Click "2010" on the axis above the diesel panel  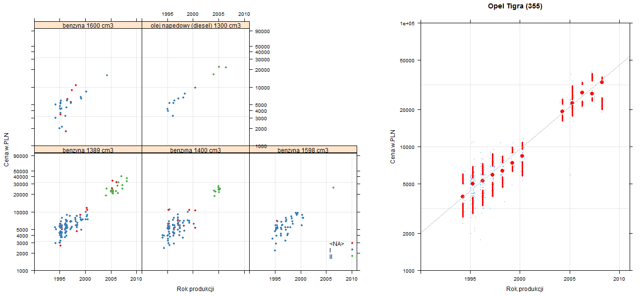[x=244, y=14]
